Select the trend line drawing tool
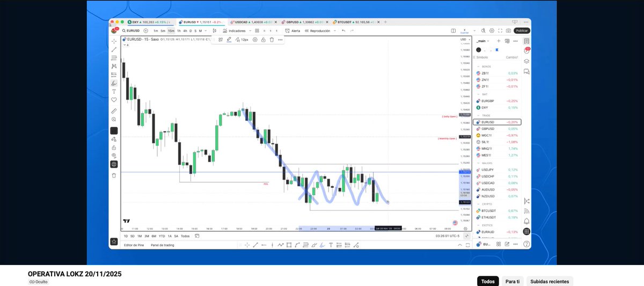Screen dimensions: 644x286 coord(114,49)
